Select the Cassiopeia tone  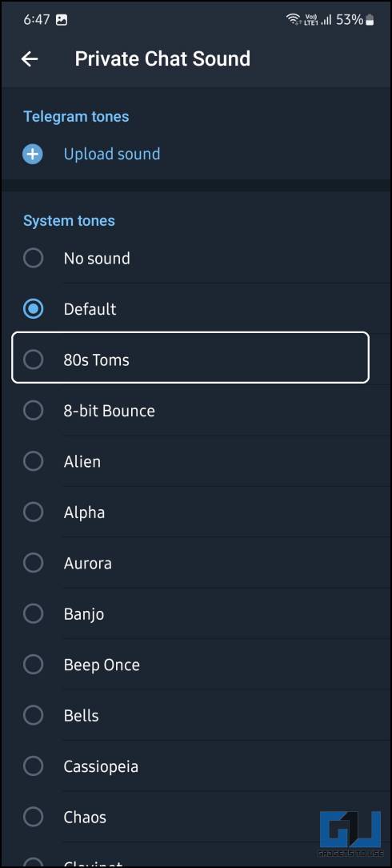[x=196, y=766]
